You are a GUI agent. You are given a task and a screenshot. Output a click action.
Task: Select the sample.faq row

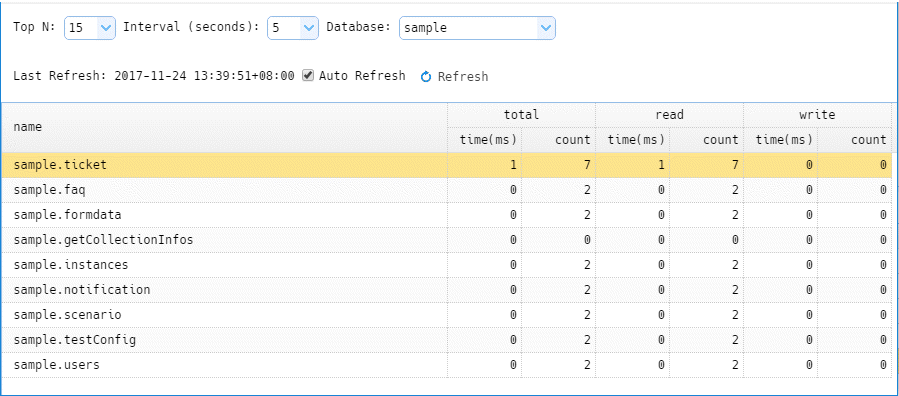[446, 190]
